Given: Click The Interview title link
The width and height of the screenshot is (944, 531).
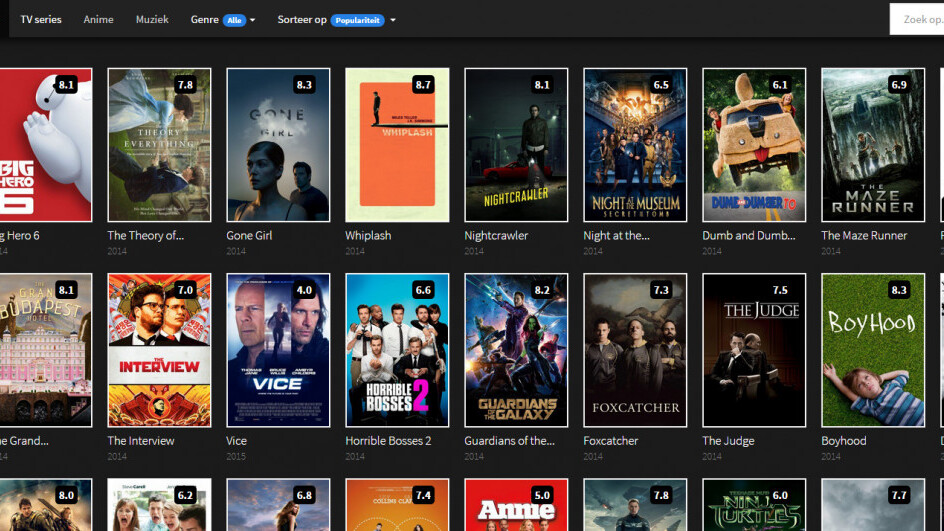Looking at the screenshot, I should tap(141, 441).
